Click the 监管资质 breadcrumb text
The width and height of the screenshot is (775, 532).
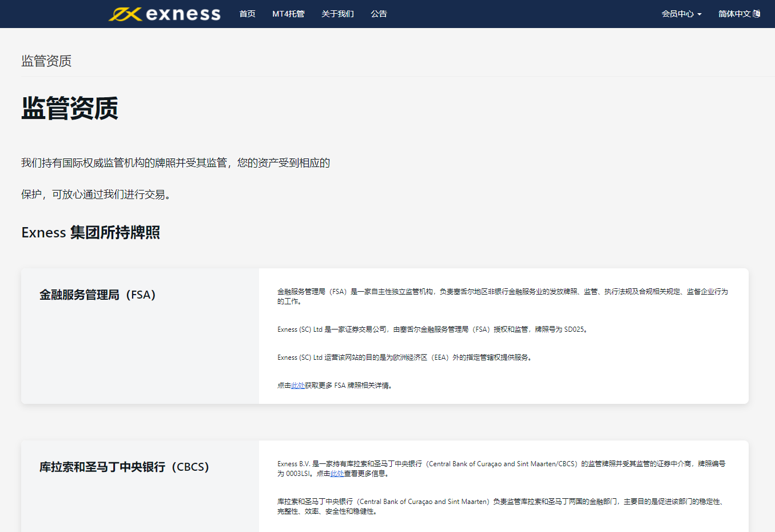tap(46, 61)
